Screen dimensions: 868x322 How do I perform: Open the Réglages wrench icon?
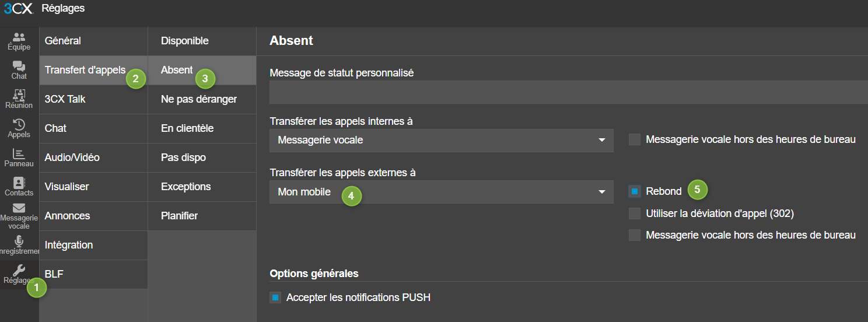pyautogui.click(x=19, y=270)
